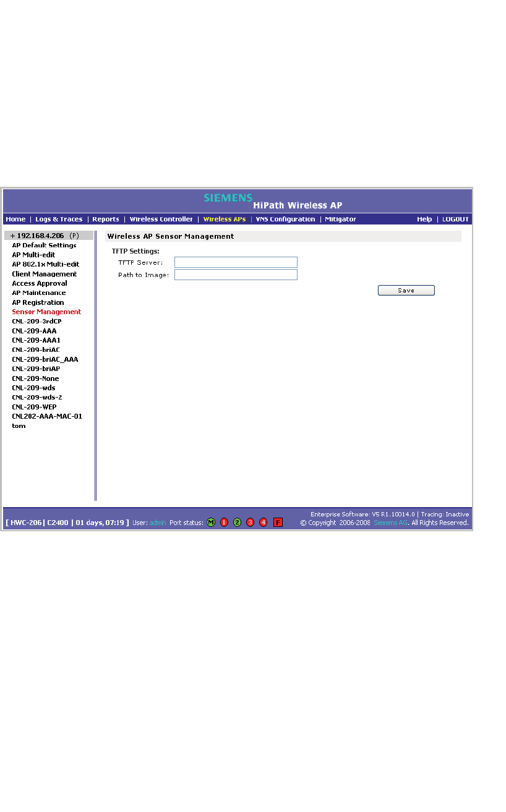Focus the Path to Image field
The height and width of the screenshot is (812, 506).
point(236,275)
